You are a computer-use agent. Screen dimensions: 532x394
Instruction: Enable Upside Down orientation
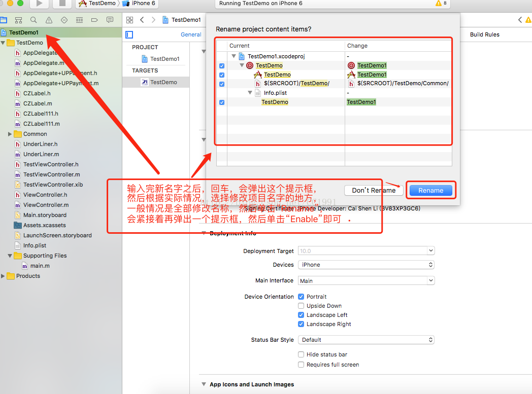301,306
